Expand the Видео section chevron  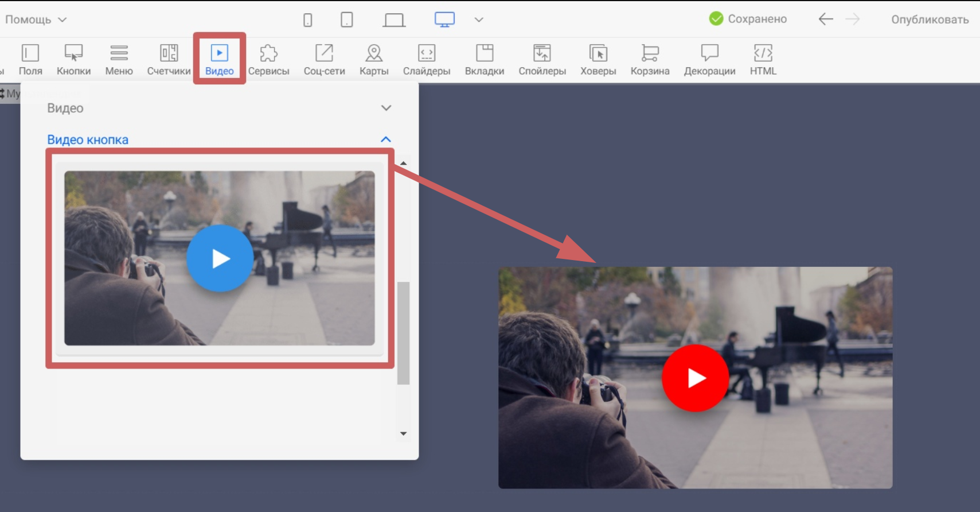(x=386, y=108)
